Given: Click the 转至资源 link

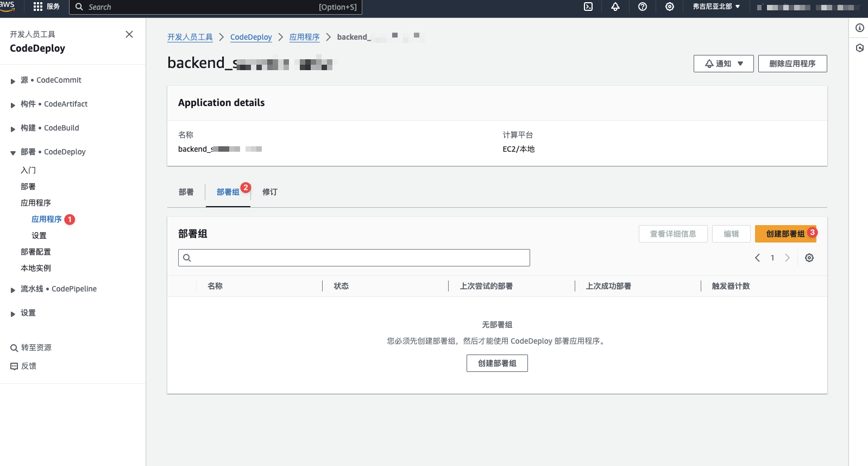Looking at the screenshot, I should click(36, 348).
